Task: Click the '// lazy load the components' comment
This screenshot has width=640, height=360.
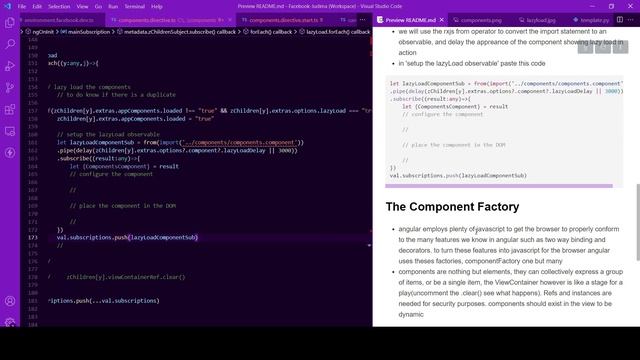Action: coord(89,87)
